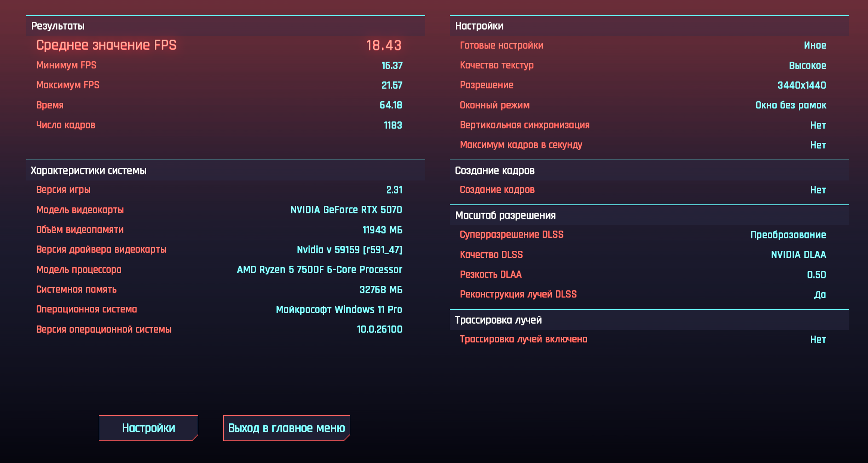Click the Реконструкция лучей DLSS value Да
This screenshot has width=868, height=463.
coord(820,294)
